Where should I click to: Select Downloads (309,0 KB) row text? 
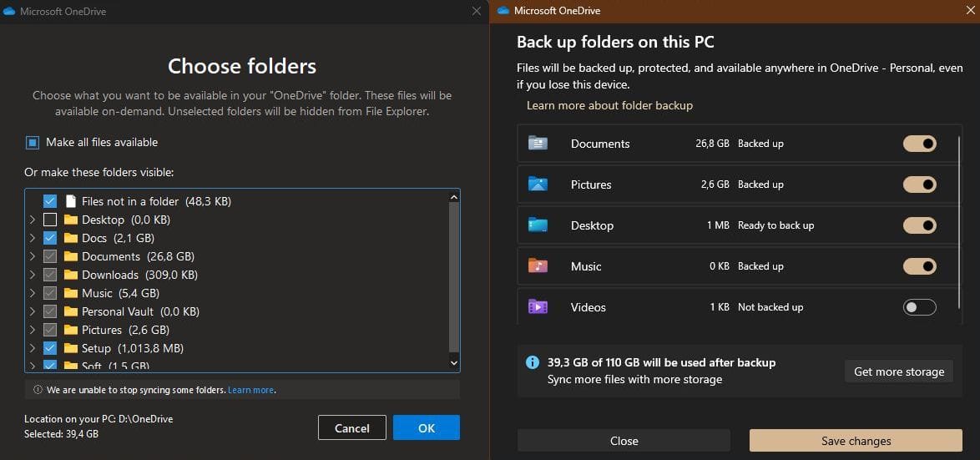pyautogui.click(x=140, y=275)
